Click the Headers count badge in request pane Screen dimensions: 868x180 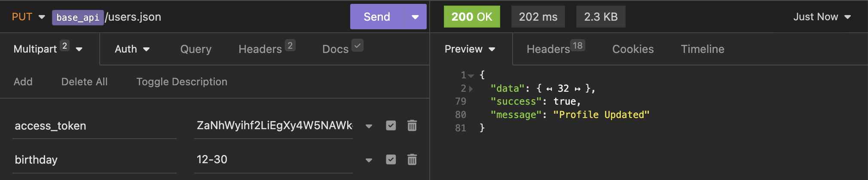click(x=290, y=46)
